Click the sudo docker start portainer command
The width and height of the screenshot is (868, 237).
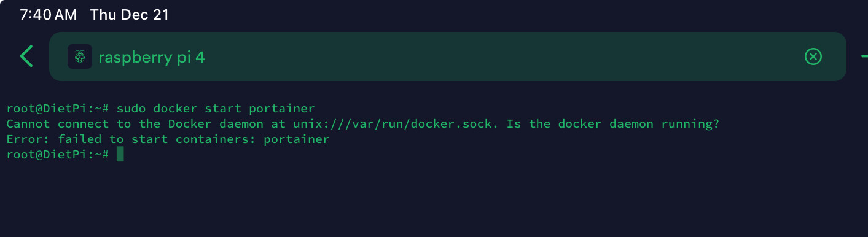(215, 109)
